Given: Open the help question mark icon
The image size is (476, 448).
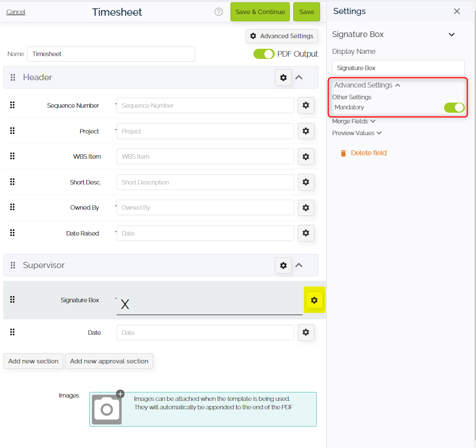Looking at the screenshot, I should point(219,12).
